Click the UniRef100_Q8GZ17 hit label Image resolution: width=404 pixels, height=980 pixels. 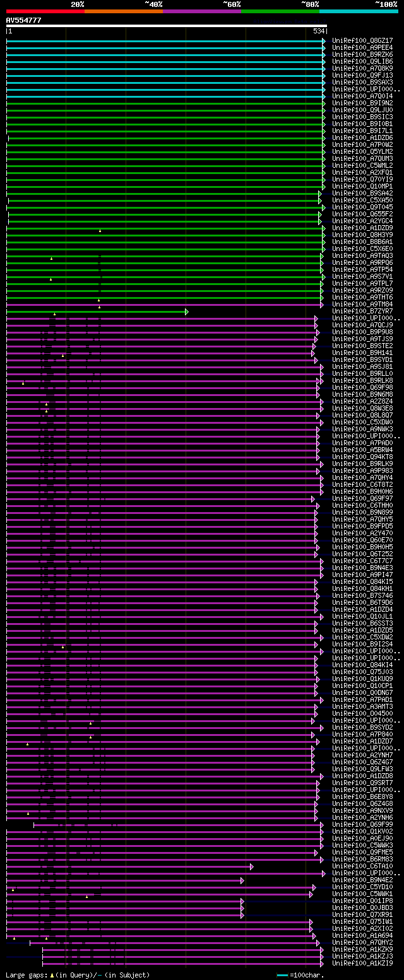362,40
